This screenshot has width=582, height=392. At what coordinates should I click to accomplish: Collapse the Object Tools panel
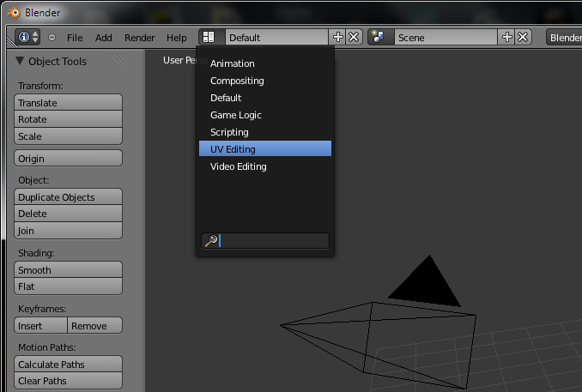pyautogui.click(x=21, y=62)
